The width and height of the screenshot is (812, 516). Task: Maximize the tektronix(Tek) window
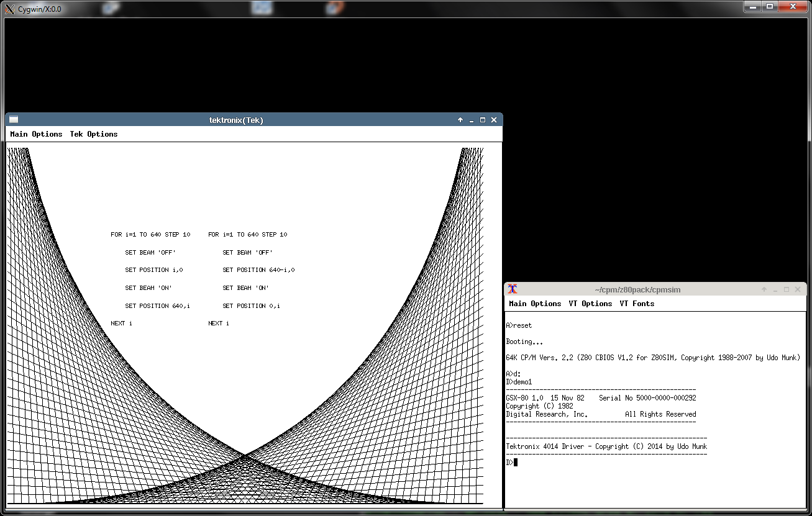point(483,120)
